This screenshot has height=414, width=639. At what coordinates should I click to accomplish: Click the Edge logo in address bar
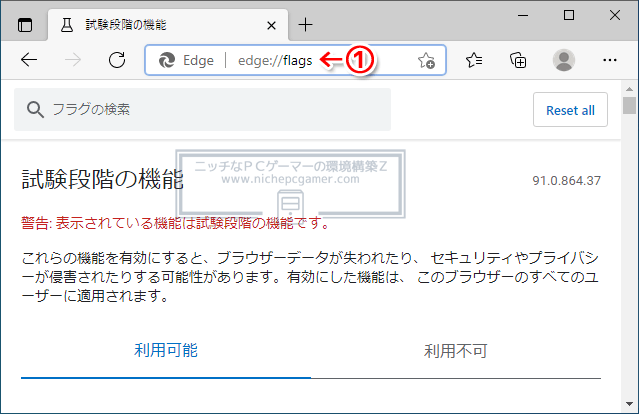coord(167,60)
